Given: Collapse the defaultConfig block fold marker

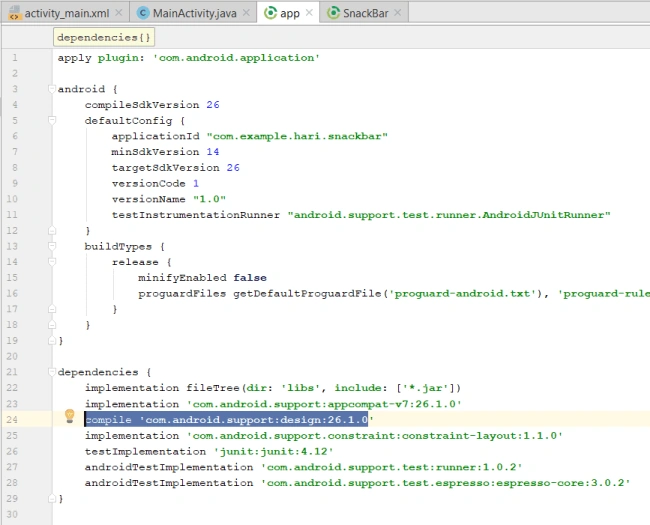Looking at the screenshot, I should pos(52,120).
